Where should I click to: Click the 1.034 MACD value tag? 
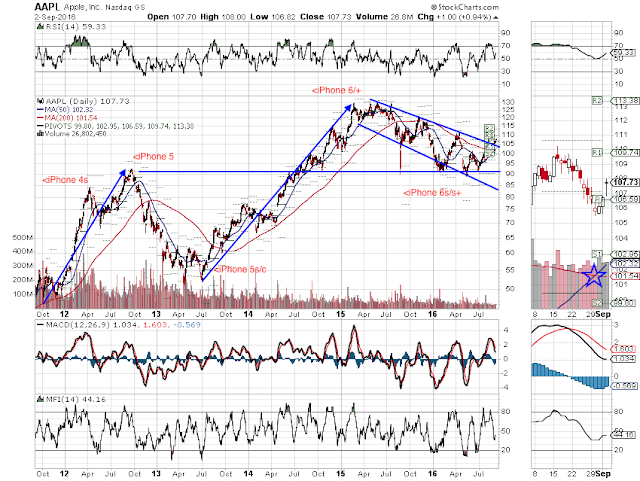[623, 359]
